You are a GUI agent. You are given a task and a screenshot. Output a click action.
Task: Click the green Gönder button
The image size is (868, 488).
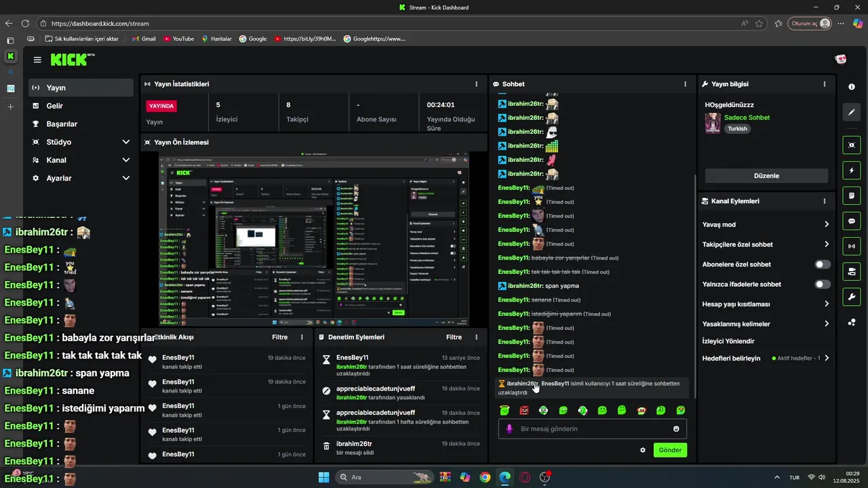coord(670,450)
